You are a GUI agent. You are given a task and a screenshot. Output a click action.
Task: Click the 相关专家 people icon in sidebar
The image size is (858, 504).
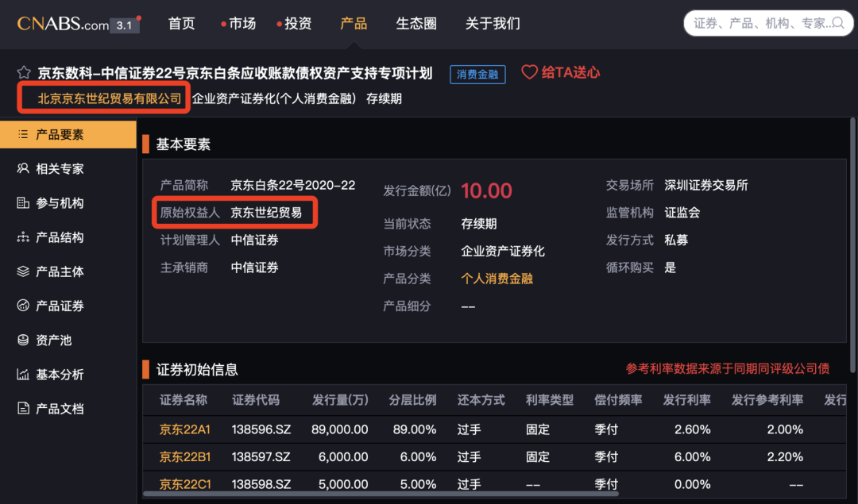[x=23, y=169]
